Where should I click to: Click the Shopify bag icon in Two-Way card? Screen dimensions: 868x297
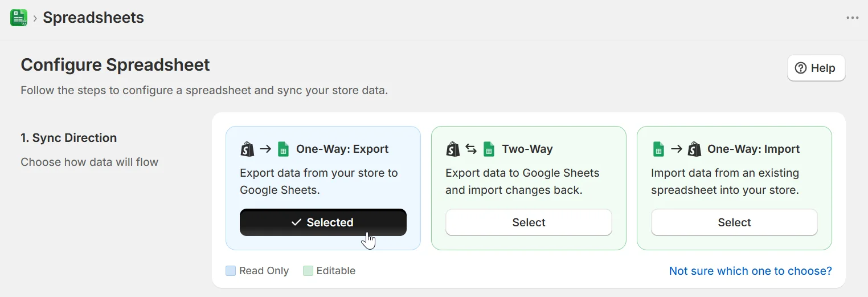pyautogui.click(x=453, y=149)
